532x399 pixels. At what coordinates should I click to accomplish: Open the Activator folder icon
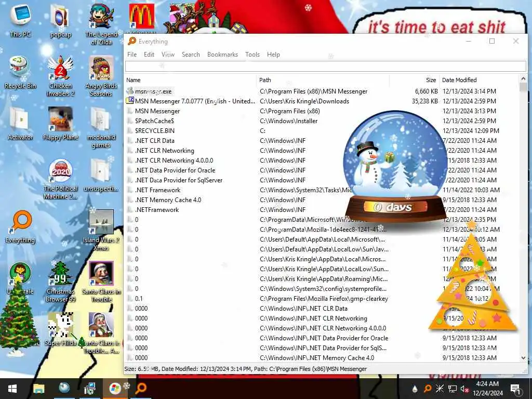tap(20, 124)
